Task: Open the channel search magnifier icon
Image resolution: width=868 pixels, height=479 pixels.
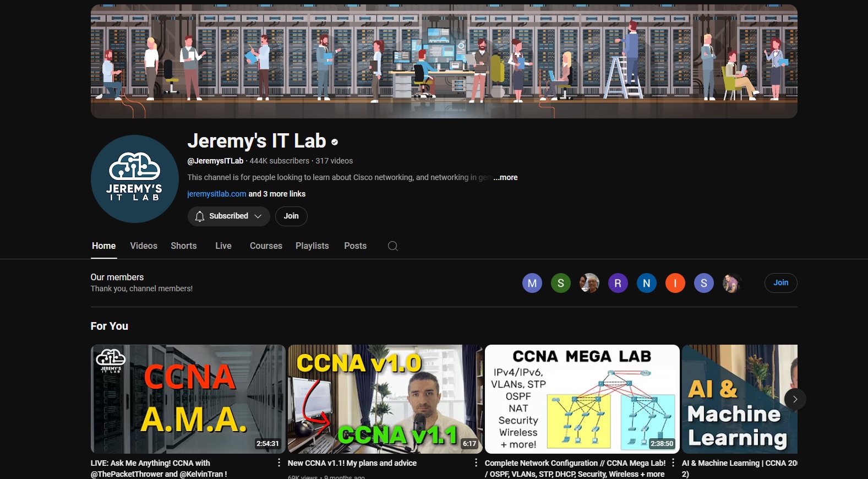Action: coord(392,246)
